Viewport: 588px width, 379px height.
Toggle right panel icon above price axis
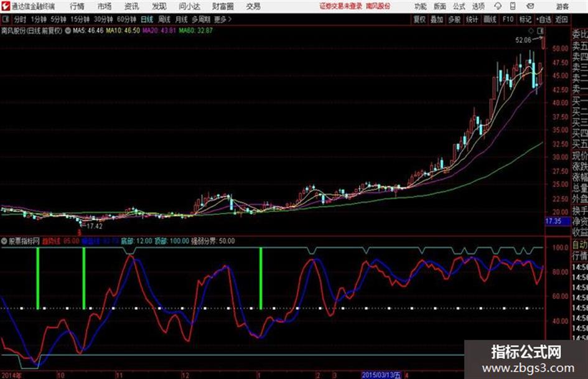point(540,30)
